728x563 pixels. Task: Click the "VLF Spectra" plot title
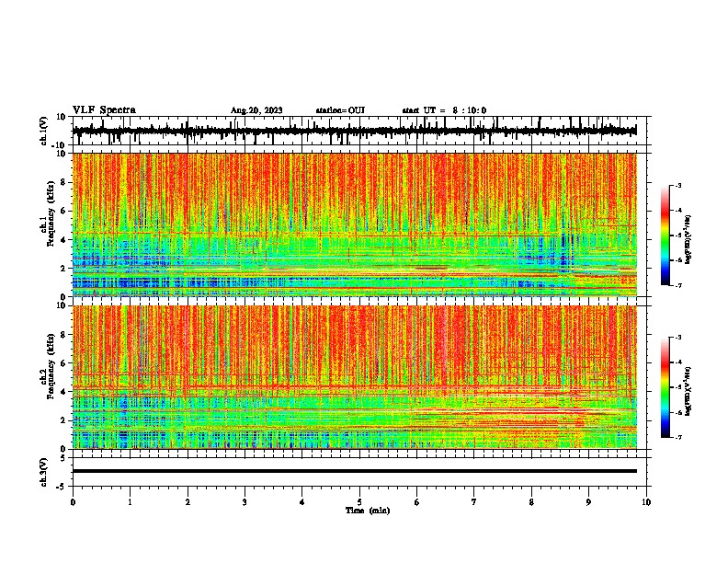104,110
